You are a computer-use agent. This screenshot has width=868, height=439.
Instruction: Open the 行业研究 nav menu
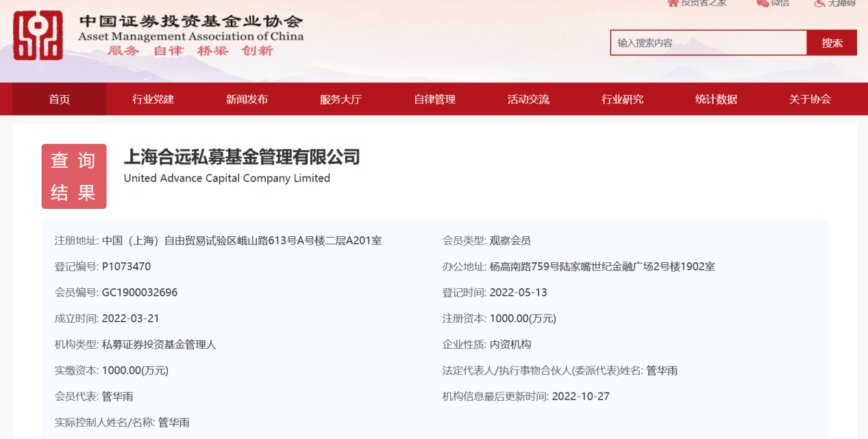(x=622, y=99)
